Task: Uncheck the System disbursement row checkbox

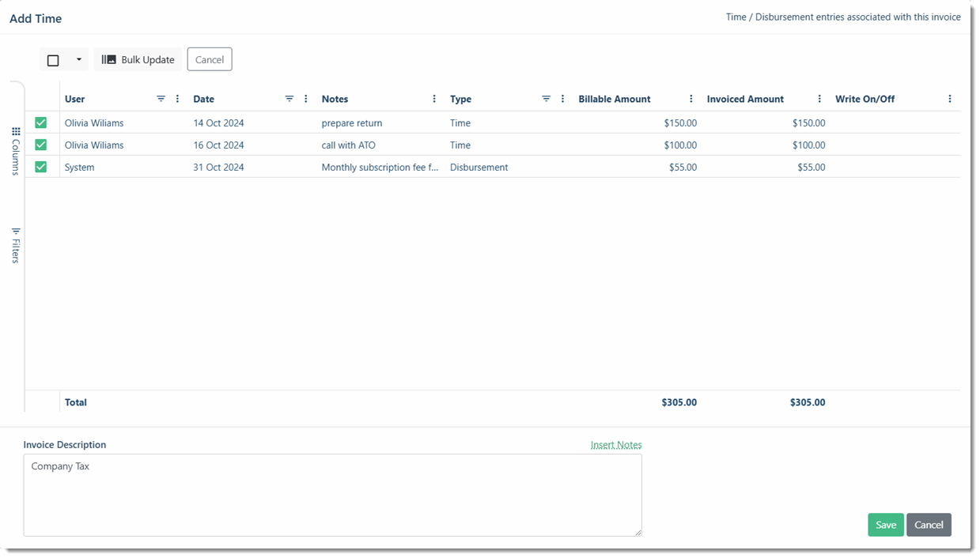Action: pos(41,167)
